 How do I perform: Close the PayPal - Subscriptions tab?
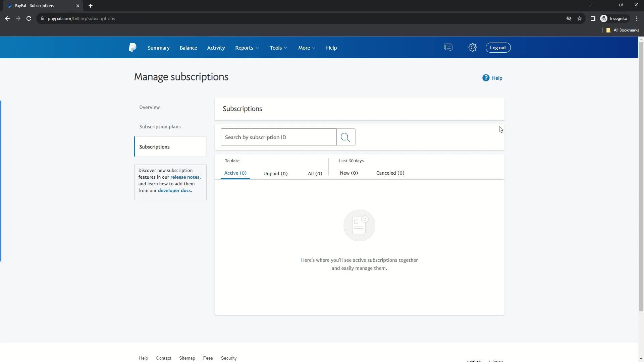coord(78,6)
